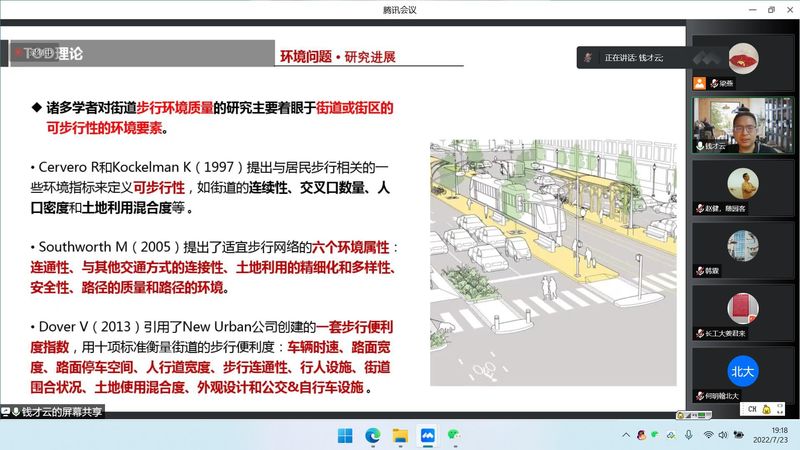Click the WeChat taskbar icon

coord(453,435)
